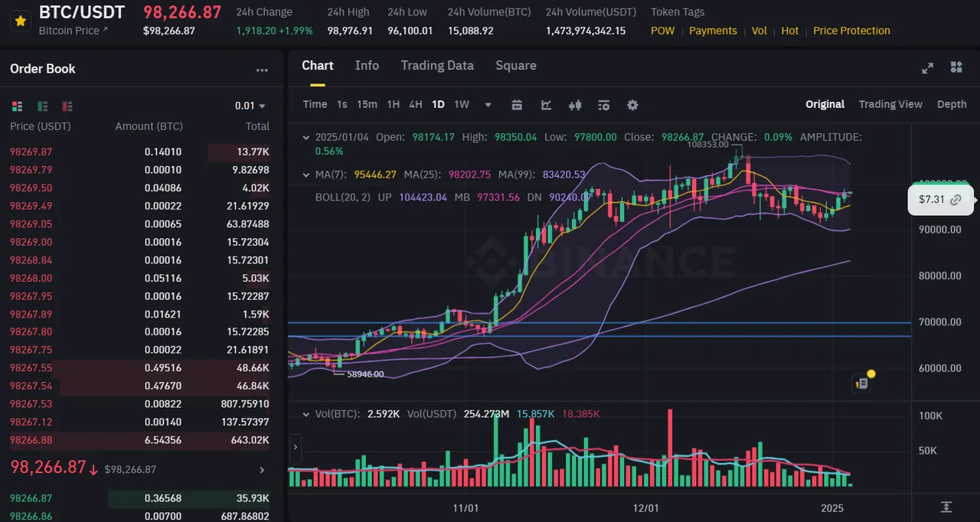Click the Amount (BTC) column header
Viewport: 980px width, 522px height.
149,126
